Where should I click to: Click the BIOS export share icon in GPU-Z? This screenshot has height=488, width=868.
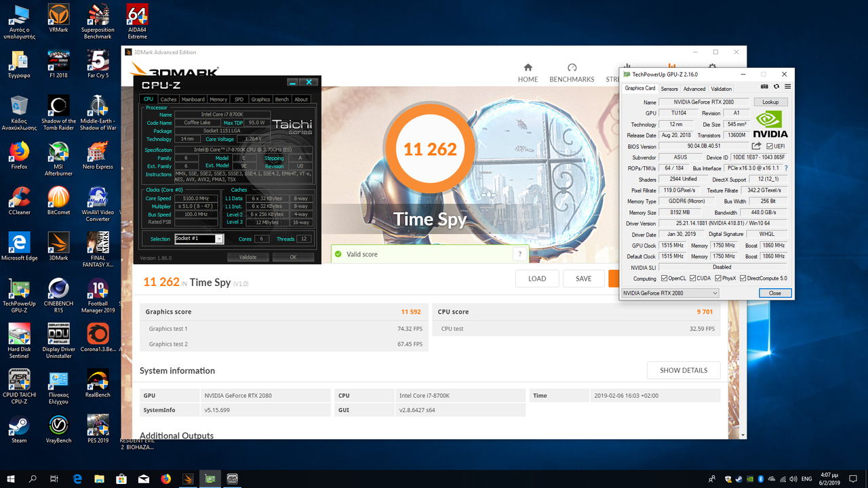[x=756, y=146]
